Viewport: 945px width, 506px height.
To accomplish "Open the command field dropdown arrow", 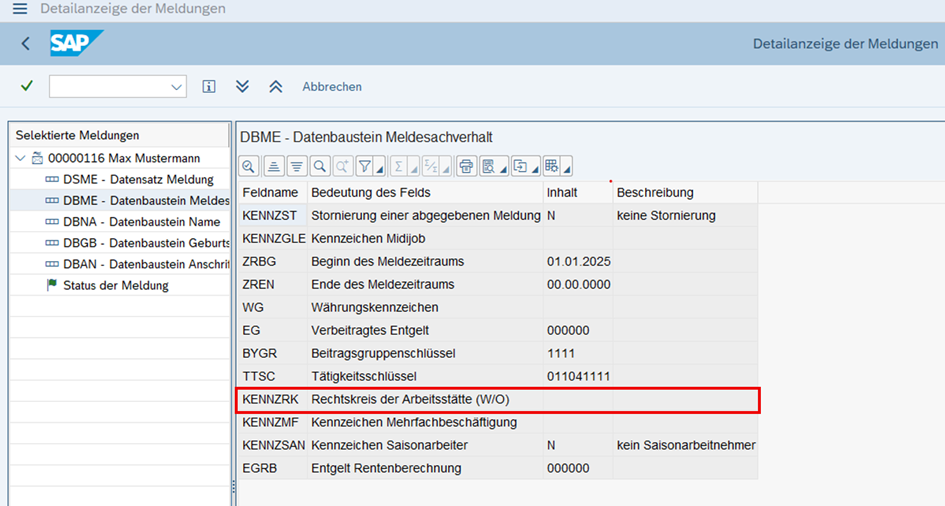I will tap(177, 87).
